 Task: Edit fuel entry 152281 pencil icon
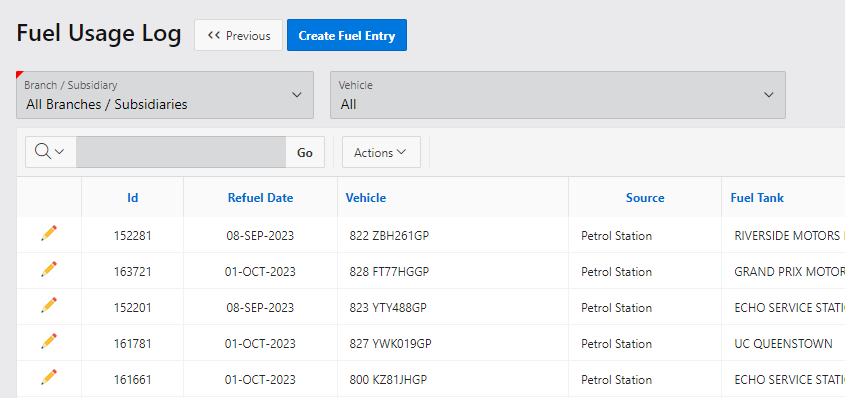click(49, 233)
